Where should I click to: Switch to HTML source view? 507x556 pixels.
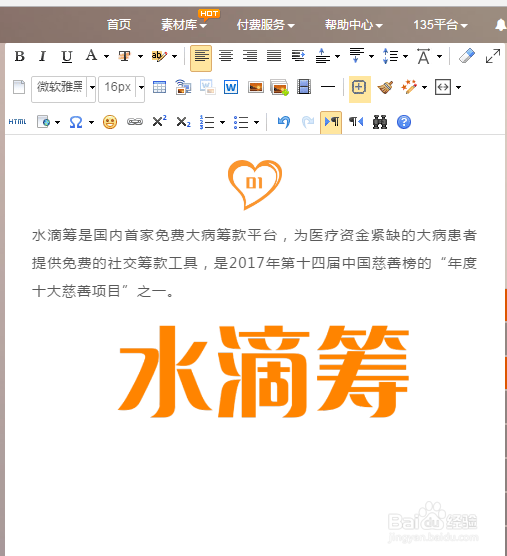point(17,122)
